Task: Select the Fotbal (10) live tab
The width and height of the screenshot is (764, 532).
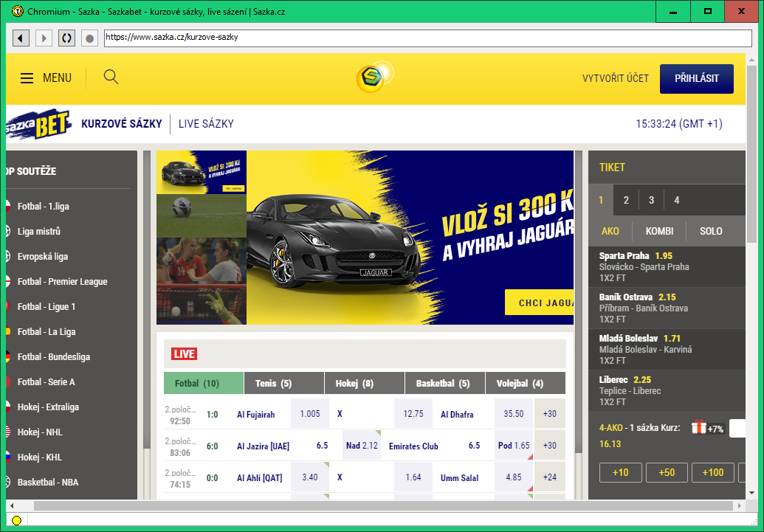Action: tap(204, 383)
